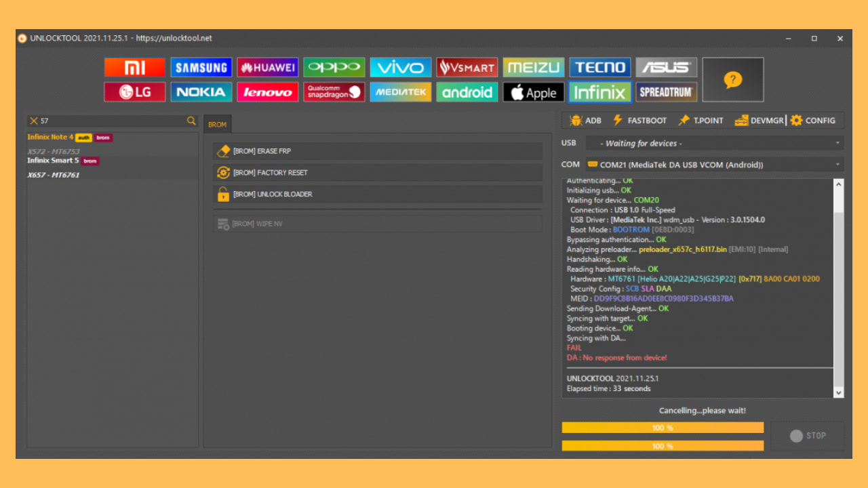
Task: Open the CONFIG settings
Action: pyautogui.click(x=812, y=121)
